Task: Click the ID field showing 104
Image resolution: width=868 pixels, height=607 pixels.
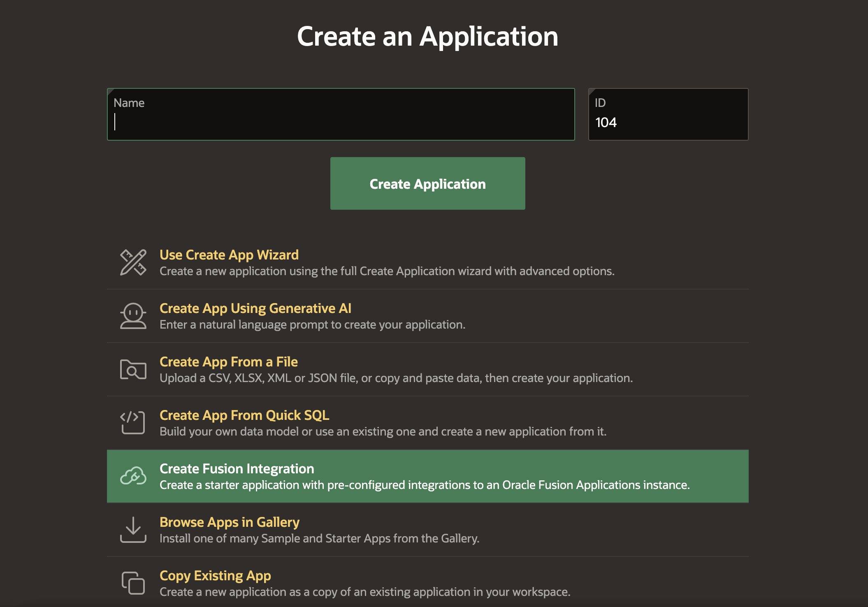Action: click(668, 122)
